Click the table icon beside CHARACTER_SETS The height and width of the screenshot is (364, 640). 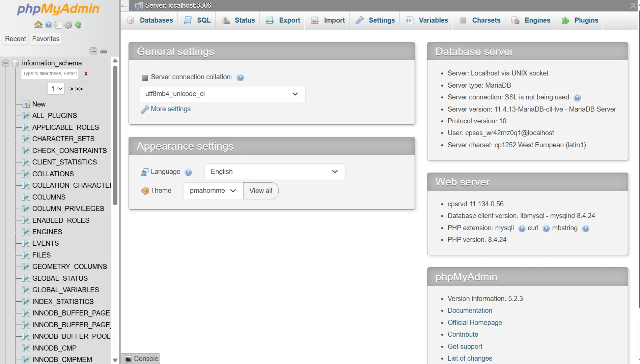click(x=26, y=139)
